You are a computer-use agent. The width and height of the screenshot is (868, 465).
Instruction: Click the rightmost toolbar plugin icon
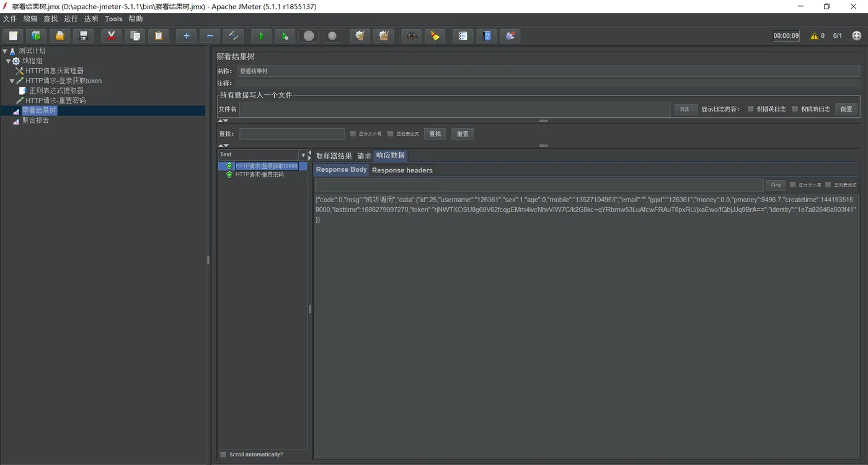[510, 35]
